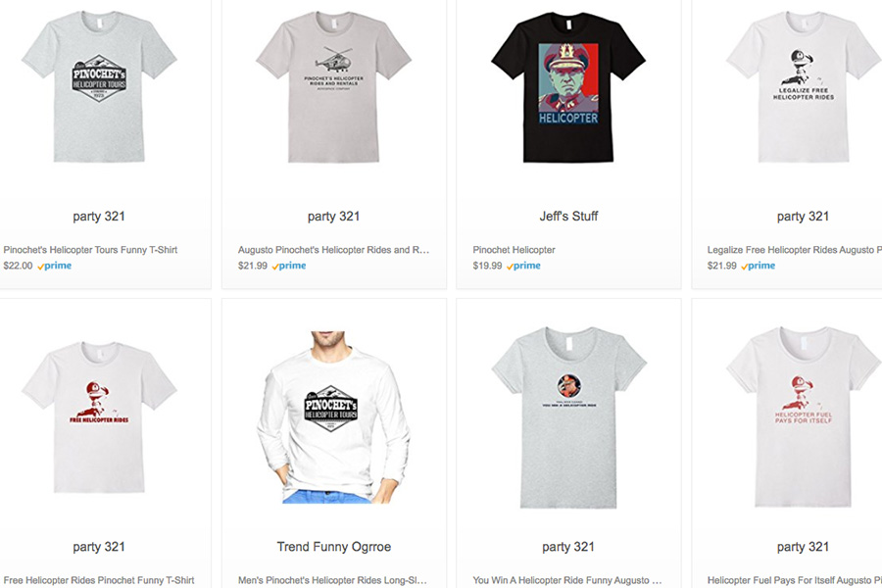Open Helicopter Fuel Pays For Itself Augusto listing title
The width and height of the screenshot is (882, 588).
[x=794, y=580]
